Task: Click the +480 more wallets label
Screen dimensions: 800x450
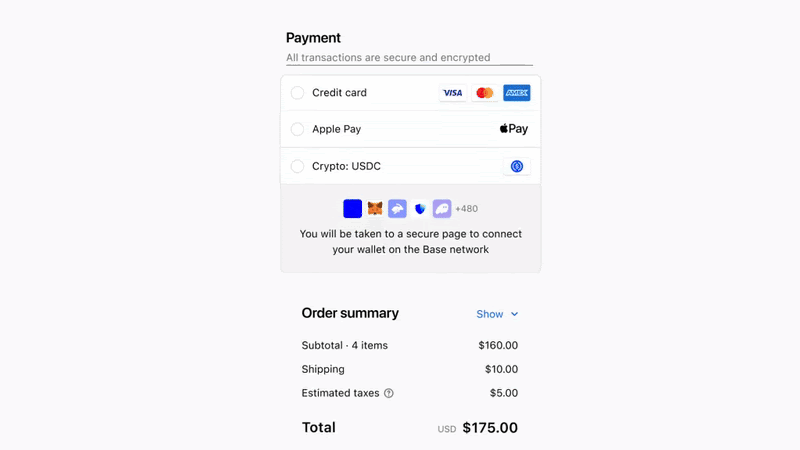Action: pyautogui.click(x=466, y=209)
